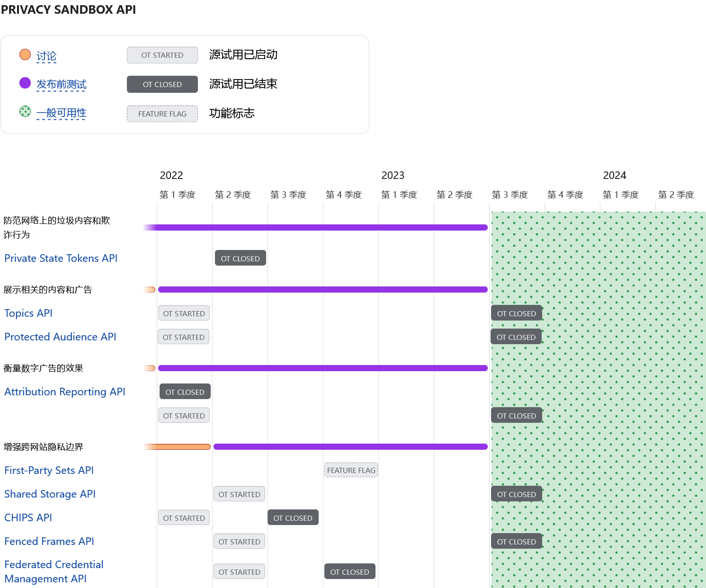The image size is (706, 588).
Task: Click Topics API OT STARTED marker
Action: point(184,313)
